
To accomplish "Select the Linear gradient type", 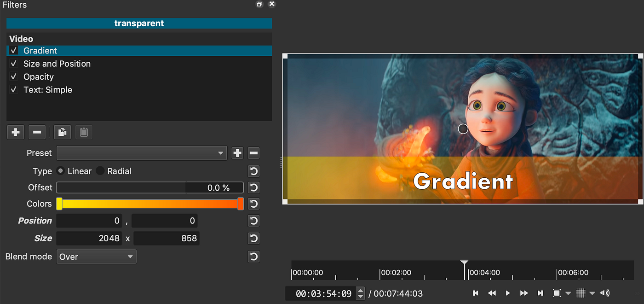I will pyautogui.click(x=60, y=171).
